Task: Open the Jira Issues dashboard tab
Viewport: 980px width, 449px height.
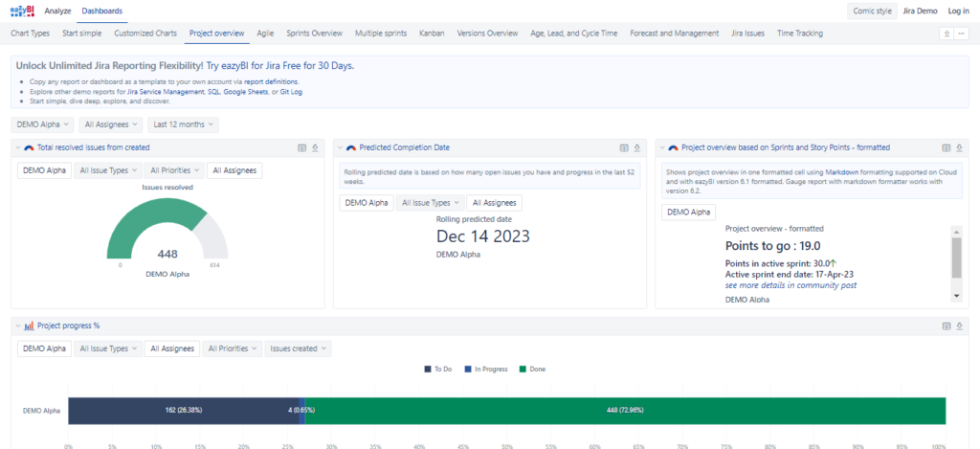Action: tap(747, 34)
